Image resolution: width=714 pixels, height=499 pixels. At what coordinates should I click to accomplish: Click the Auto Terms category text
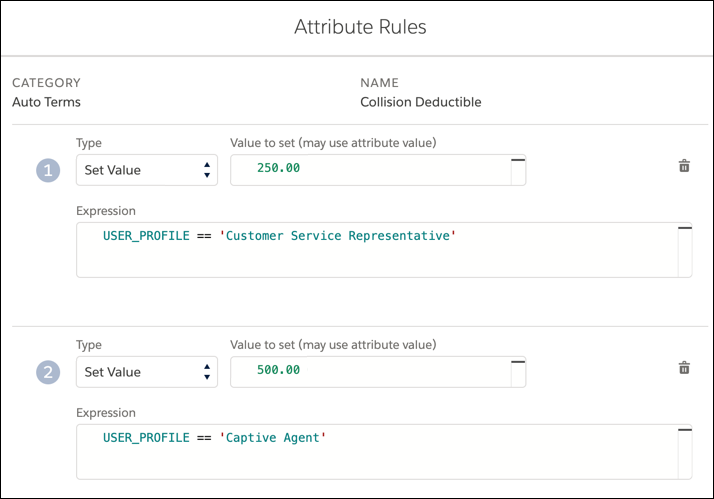tap(46, 102)
